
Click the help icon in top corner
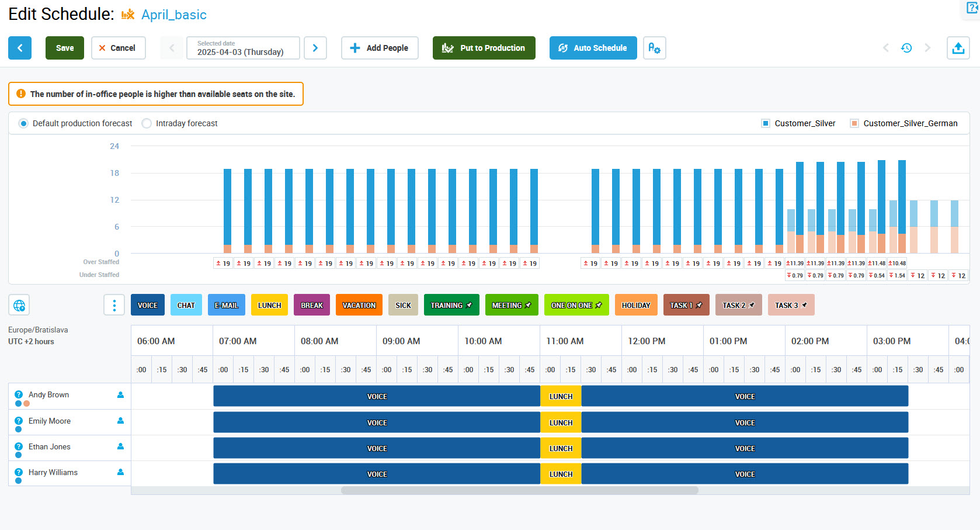972,8
